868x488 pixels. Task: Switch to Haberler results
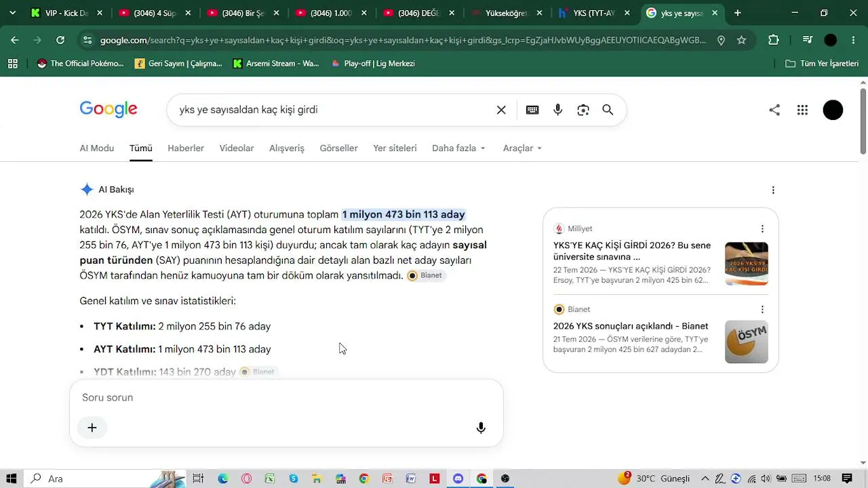click(186, 148)
